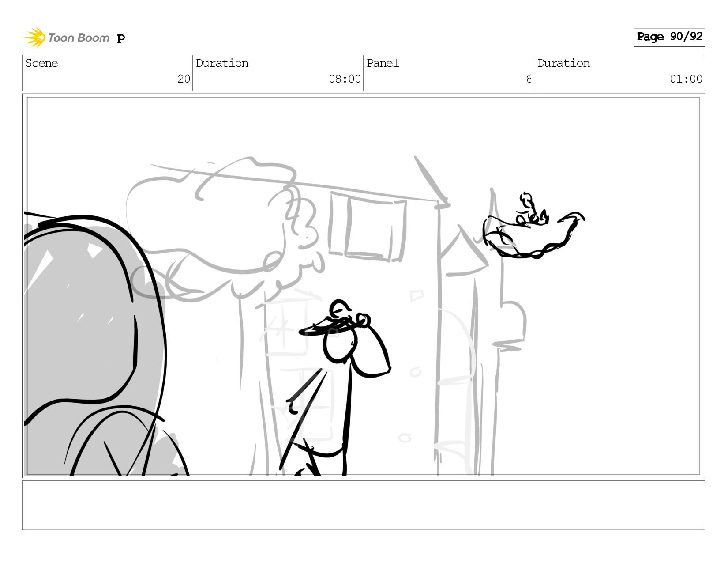
Task: Click the scene duration value 08:00
Action: [x=345, y=79]
